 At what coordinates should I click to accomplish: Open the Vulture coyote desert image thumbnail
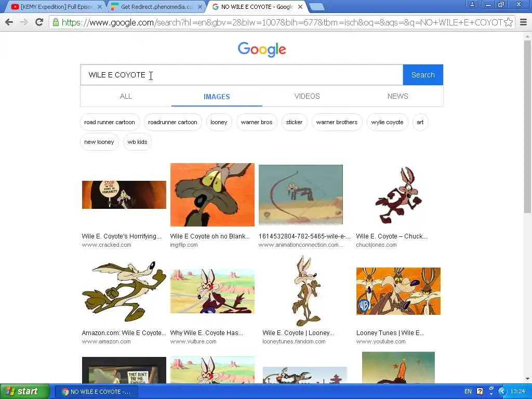pyautogui.click(x=212, y=291)
